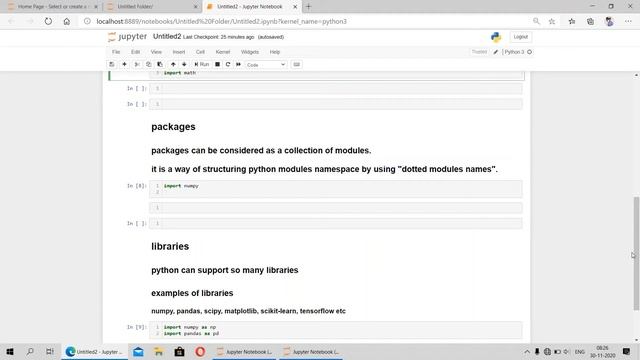Open the Kernel menu

point(223,52)
